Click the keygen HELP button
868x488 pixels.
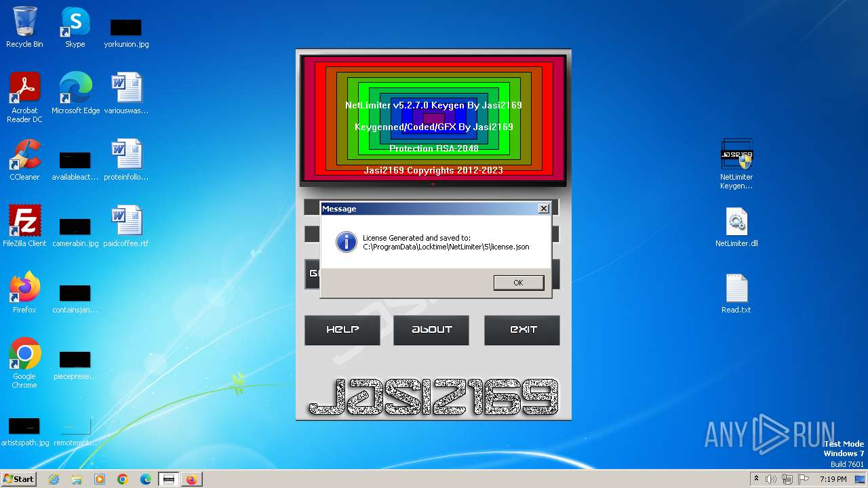342,330
